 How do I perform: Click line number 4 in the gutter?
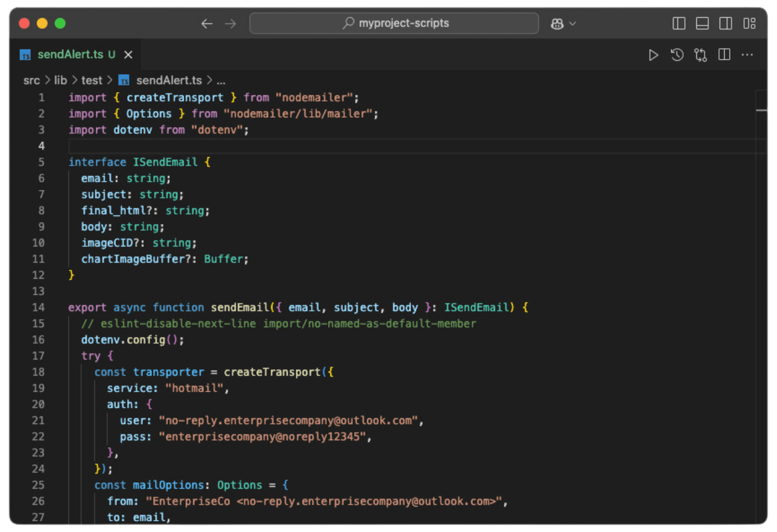[41, 146]
